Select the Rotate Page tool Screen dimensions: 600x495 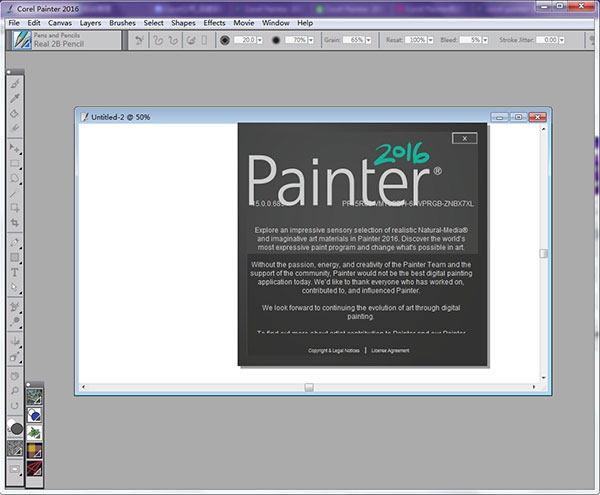tap(15, 405)
